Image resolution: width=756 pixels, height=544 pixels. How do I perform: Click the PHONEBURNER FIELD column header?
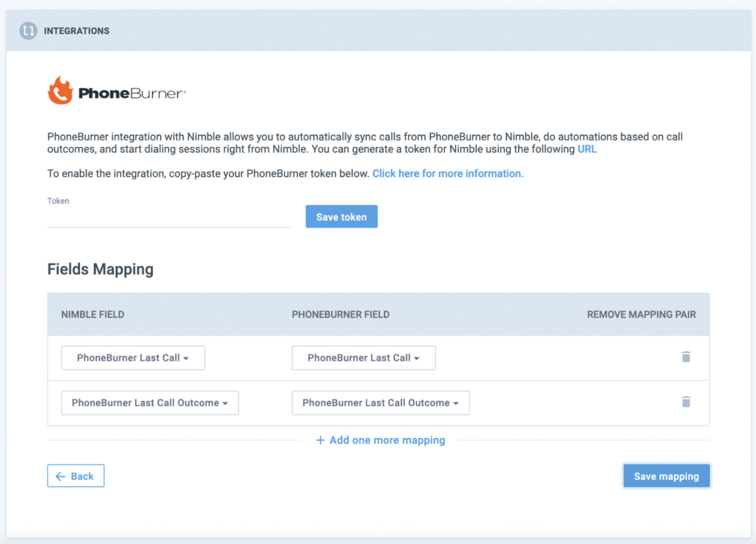coord(340,315)
